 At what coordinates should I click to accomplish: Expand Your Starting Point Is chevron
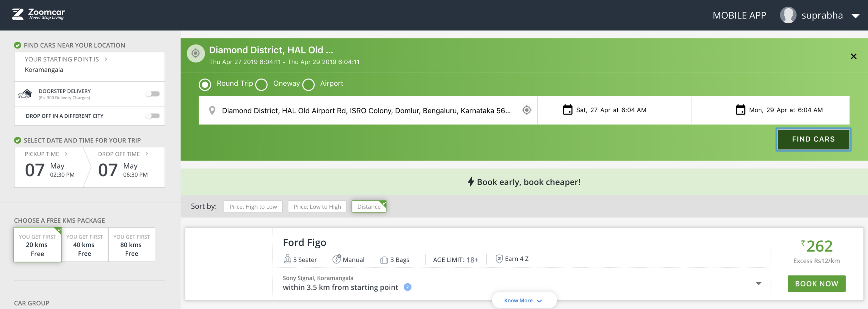pos(106,59)
